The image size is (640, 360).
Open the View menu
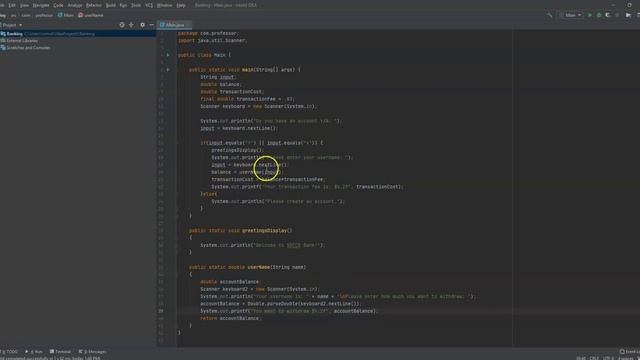(24, 5)
